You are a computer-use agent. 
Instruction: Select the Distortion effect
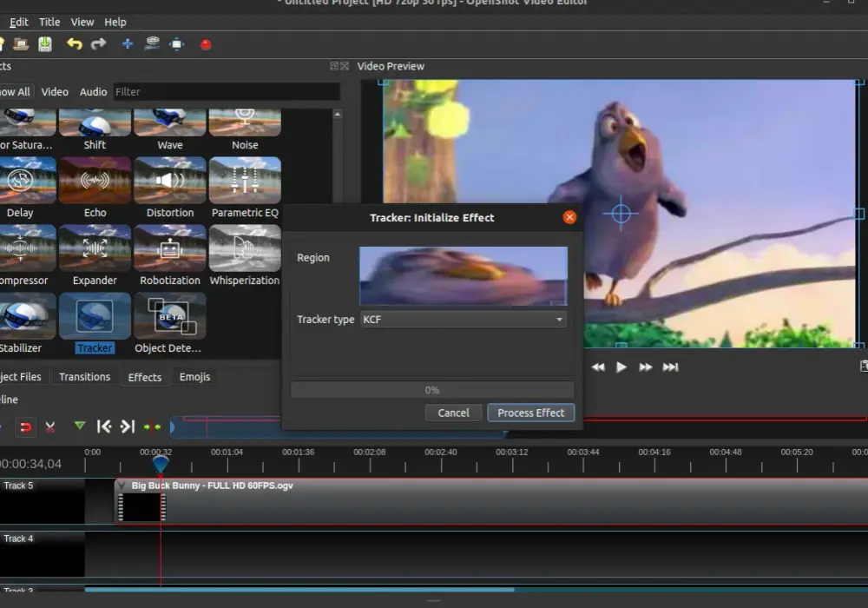pyautogui.click(x=170, y=188)
